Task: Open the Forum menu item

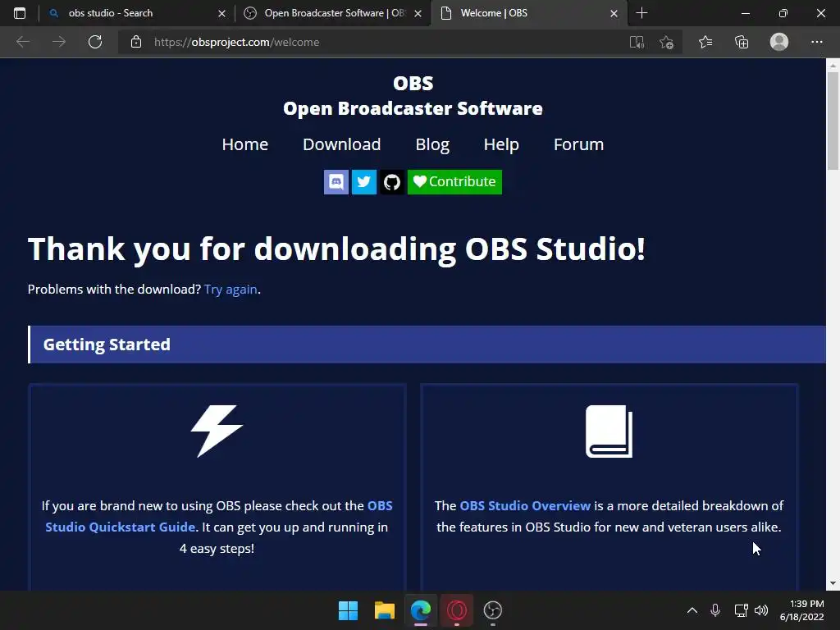Action: 578,144
